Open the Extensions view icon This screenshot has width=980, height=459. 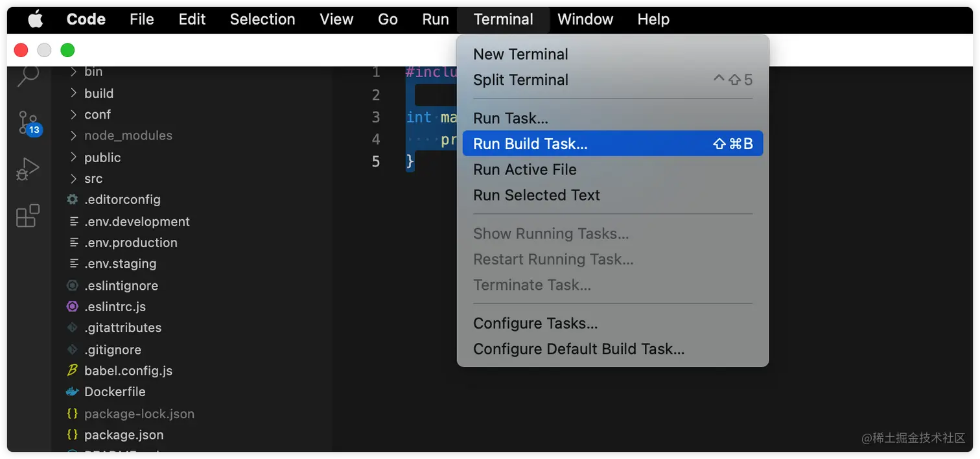pos(28,216)
